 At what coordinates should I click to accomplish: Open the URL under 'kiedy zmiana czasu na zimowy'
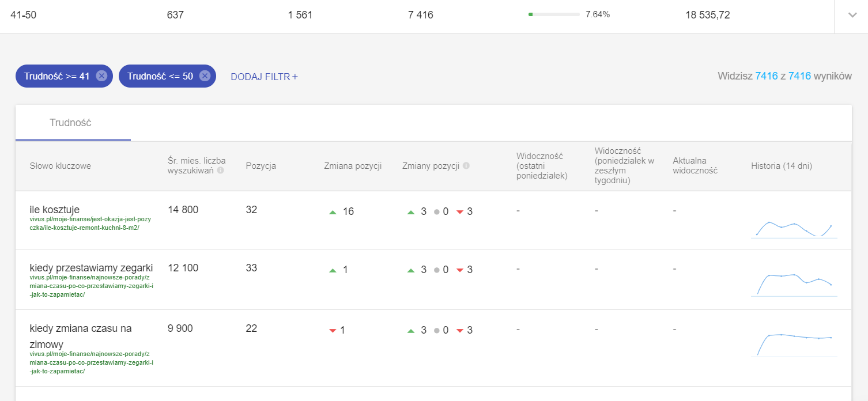(x=92, y=362)
